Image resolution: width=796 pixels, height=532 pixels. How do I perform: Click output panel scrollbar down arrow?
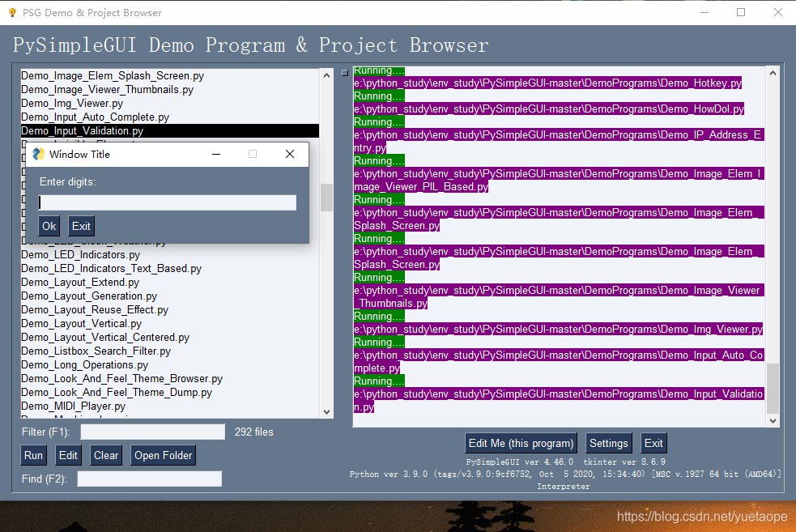[773, 420]
